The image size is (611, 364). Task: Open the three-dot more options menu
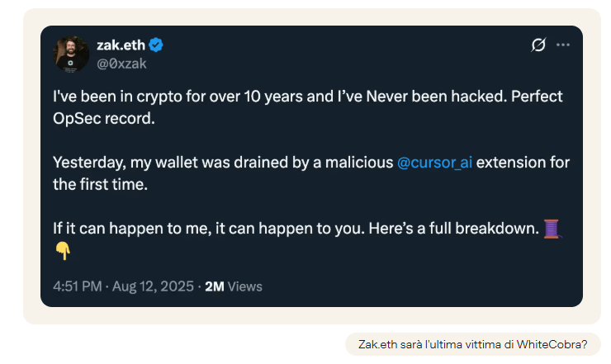562,45
